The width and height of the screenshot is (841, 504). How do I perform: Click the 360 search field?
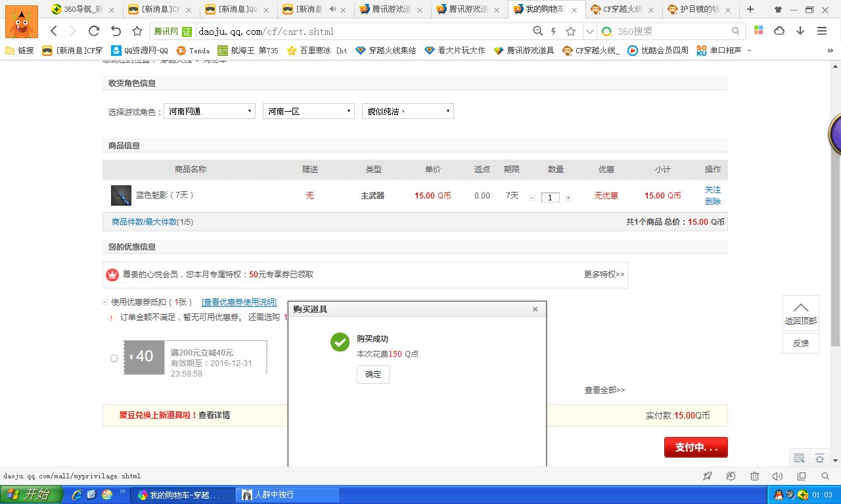click(x=670, y=31)
